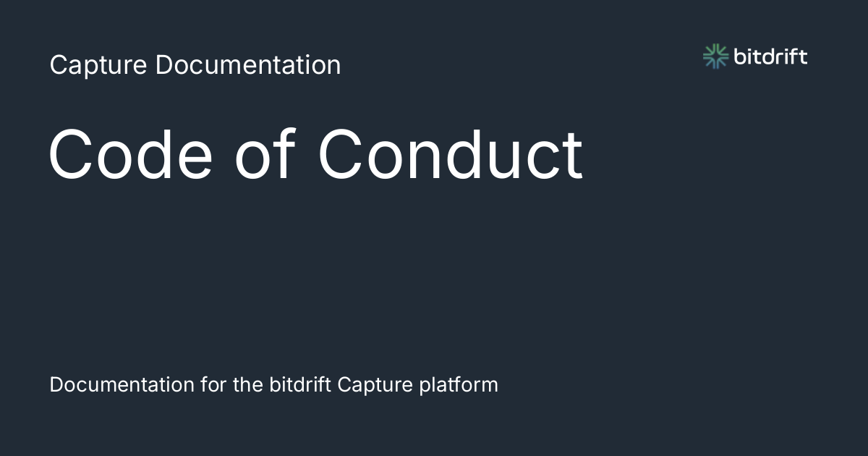Click the capital "D" in the header "Documentation"

(162, 65)
